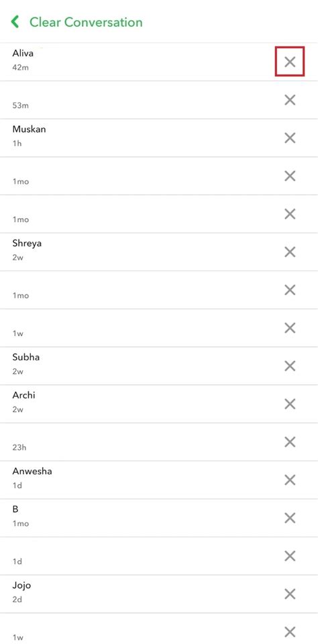Remove the unnamed 23h conversation

pos(290,442)
